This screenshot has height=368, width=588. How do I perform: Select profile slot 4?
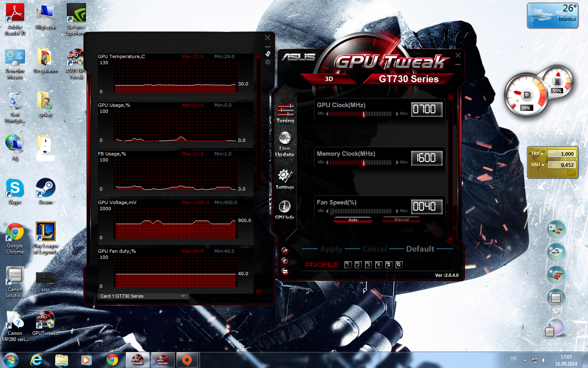[x=379, y=265]
